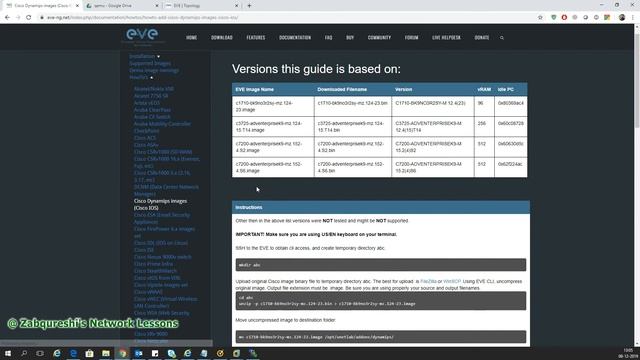Open the BUY menu item

(x=350, y=38)
